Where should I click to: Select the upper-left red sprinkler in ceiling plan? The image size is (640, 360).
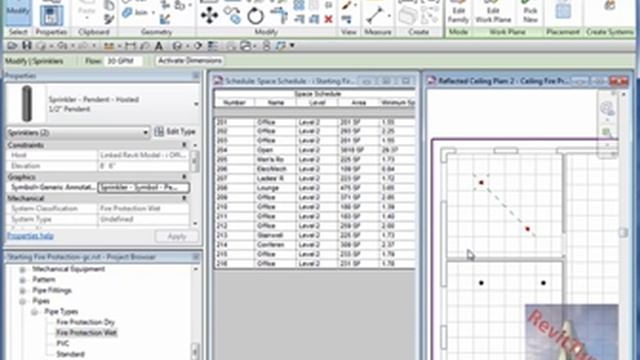click(x=481, y=182)
